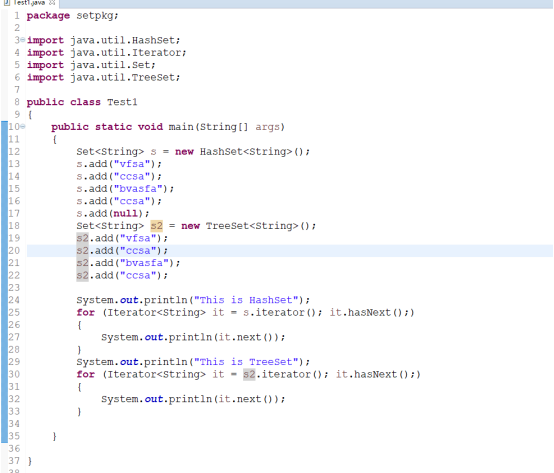This screenshot has height=473, width=554.
Task: Click the s.add("ccsa") statement on line 14
Action: click(119, 176)
